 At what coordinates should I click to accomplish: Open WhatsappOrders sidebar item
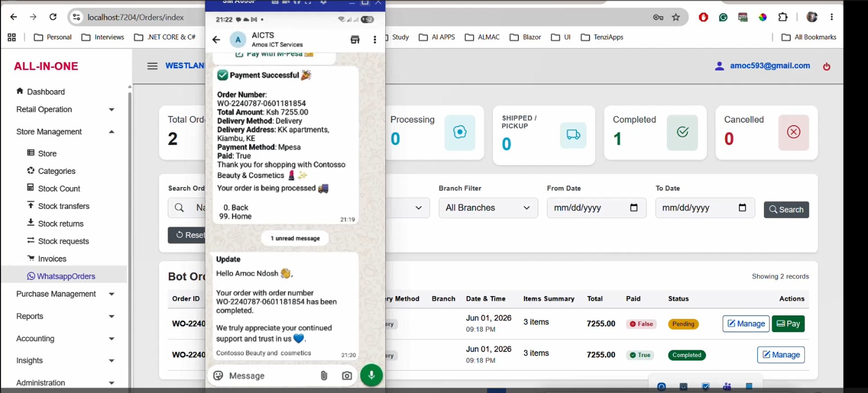pyautogui.click(x=61, y=276)
